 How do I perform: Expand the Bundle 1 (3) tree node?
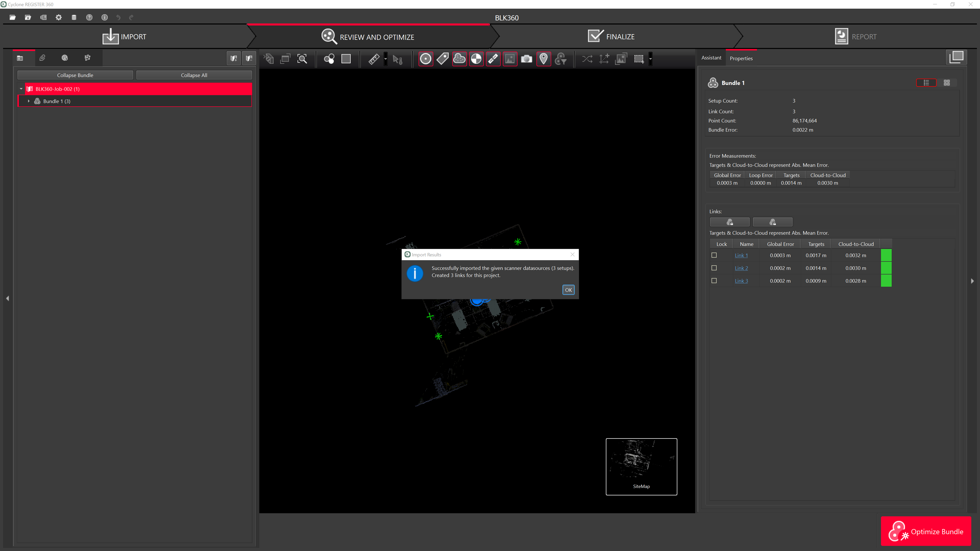click(29, 101)
